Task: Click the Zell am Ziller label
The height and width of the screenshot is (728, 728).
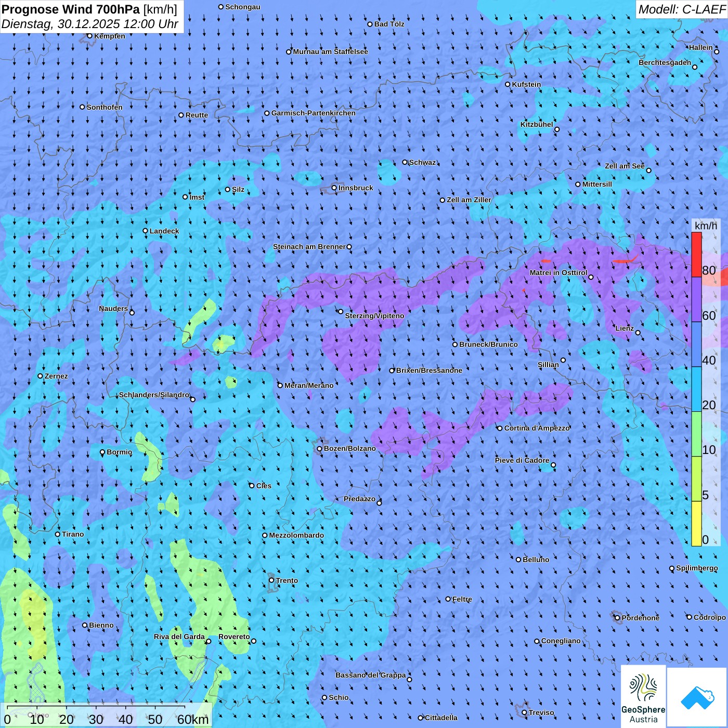Action: click(x=469, y=200)
